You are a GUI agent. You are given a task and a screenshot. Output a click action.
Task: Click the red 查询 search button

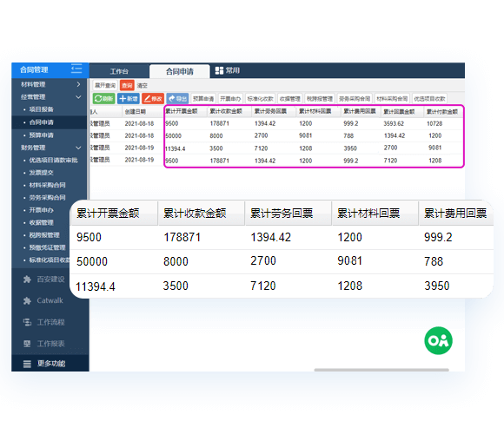coord(127,85)
